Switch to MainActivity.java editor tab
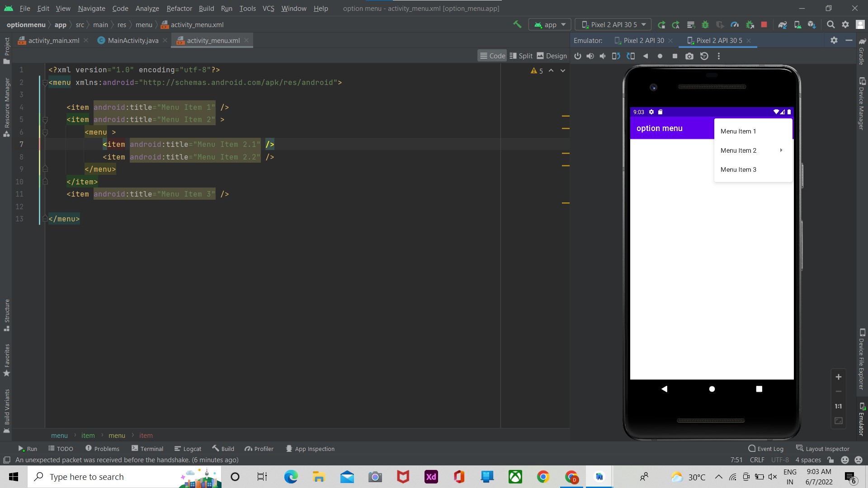The image size is (868, 488). pyautogui.click(x=133, y=40)
